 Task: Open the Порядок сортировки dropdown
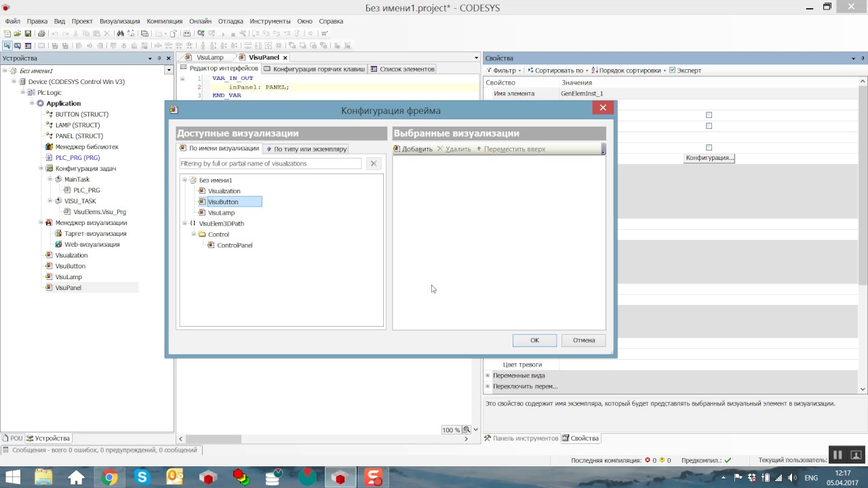tap(629, 70)
